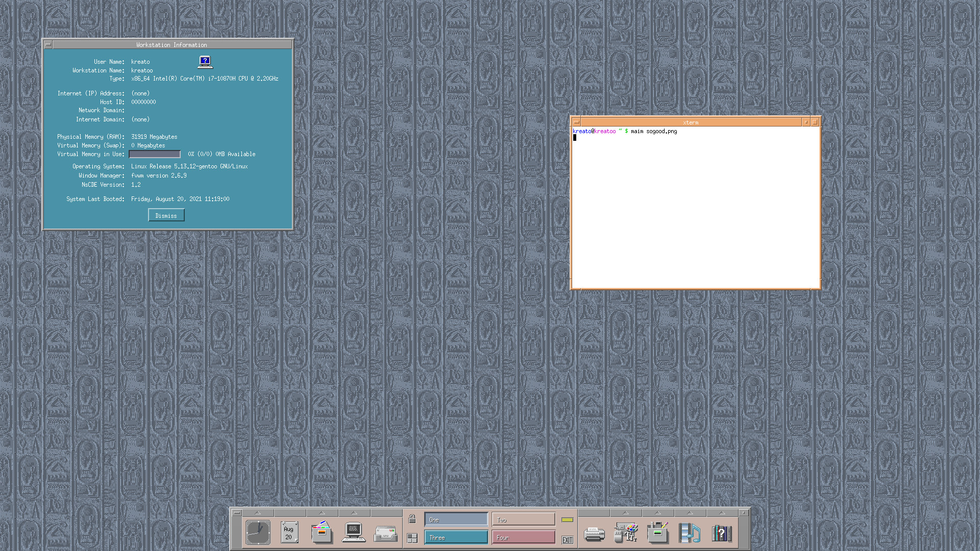The image size is (980, 551).
Task: Click the yellow busy indicator light
Action: pyautogui.click(x=568, y=520)
